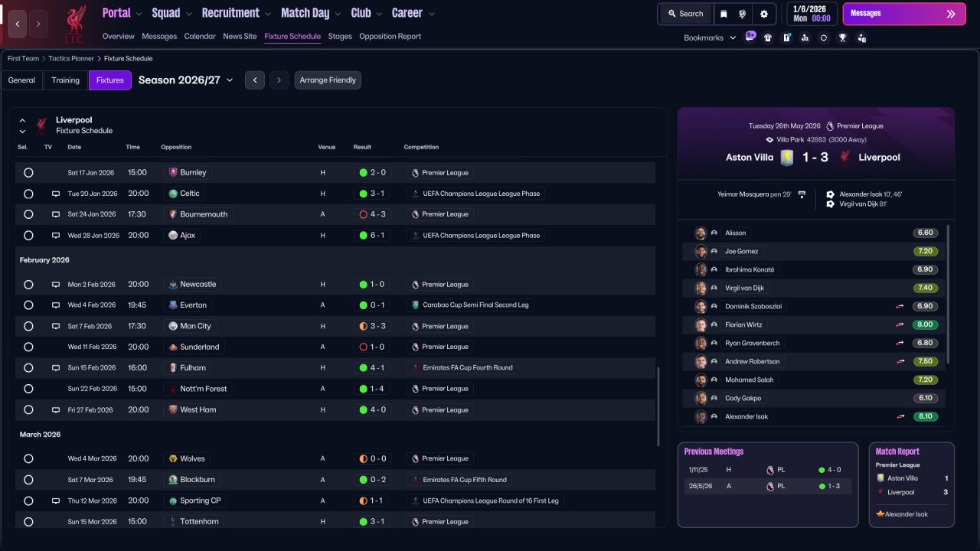This screenshot has width=980, height=551.
Task: Select the Tottenham fixture radio button
Action: point(28,522)
